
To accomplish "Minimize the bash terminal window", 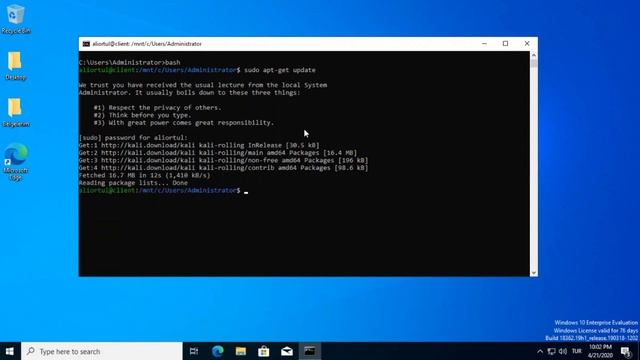I will pos(484,44).
